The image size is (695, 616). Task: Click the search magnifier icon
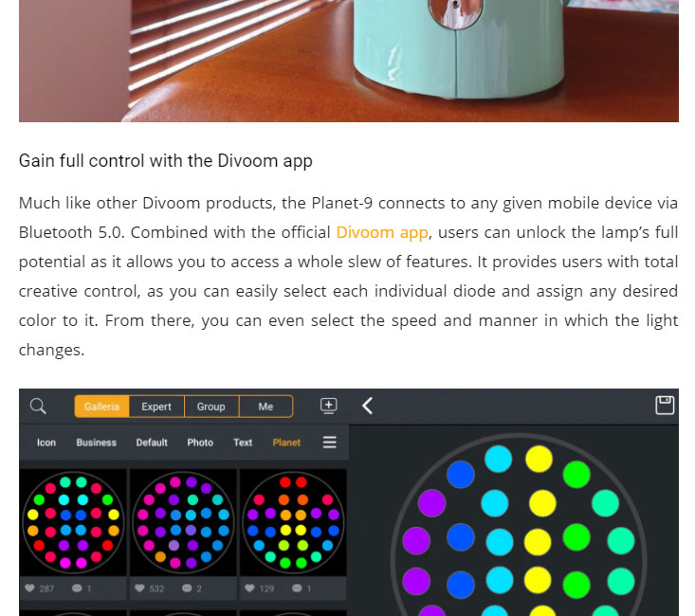[x=38, y=407]
